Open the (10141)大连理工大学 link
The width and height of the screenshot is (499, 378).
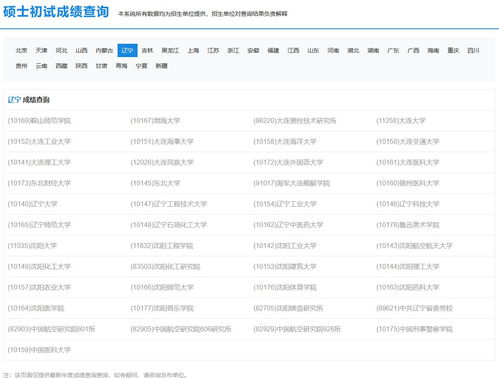pos(39,162)
